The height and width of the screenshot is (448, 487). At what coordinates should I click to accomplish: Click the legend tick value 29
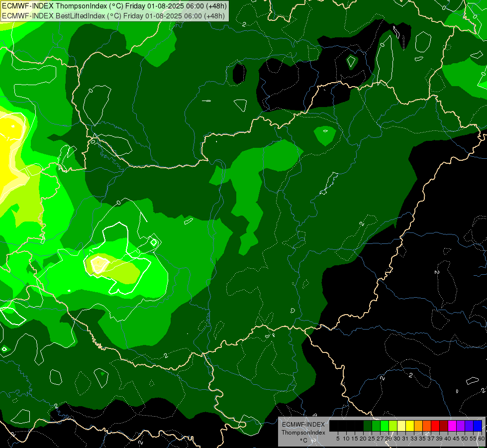pos(389,439)
